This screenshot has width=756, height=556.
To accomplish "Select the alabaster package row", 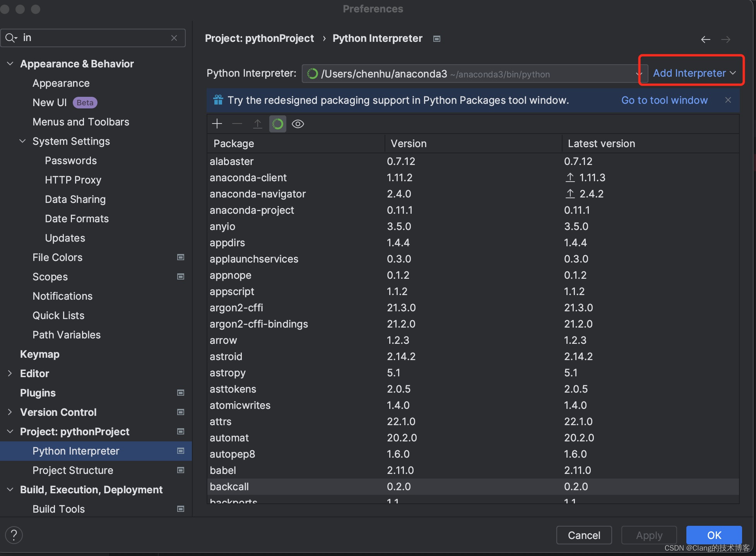I will (x=473, y=161).
